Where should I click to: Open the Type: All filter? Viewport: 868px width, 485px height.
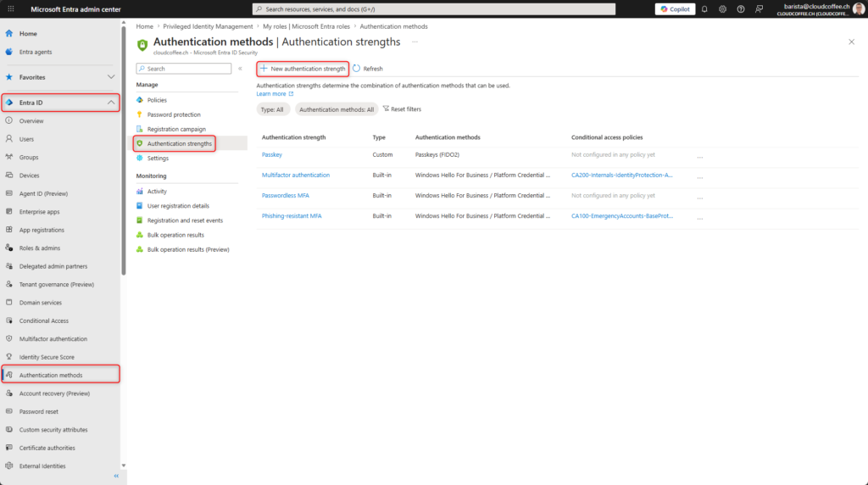[x=272, y=109]
